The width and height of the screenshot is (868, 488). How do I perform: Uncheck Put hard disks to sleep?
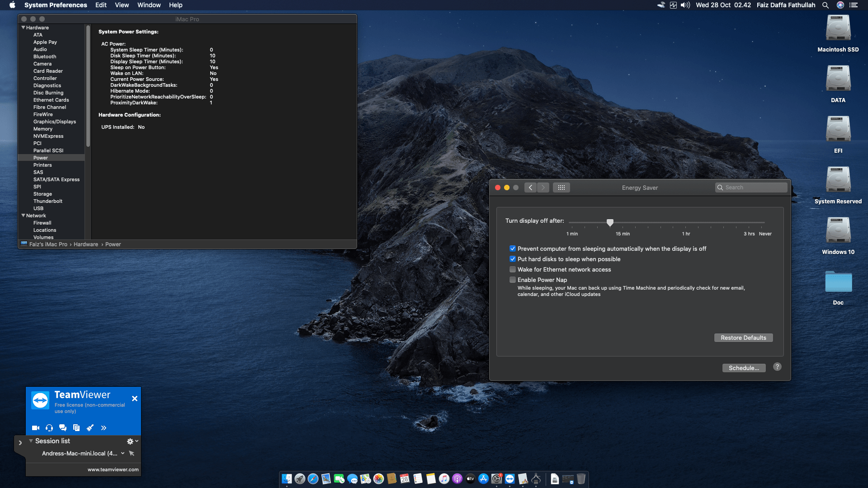pyautogui.click(x=513, y=259)
